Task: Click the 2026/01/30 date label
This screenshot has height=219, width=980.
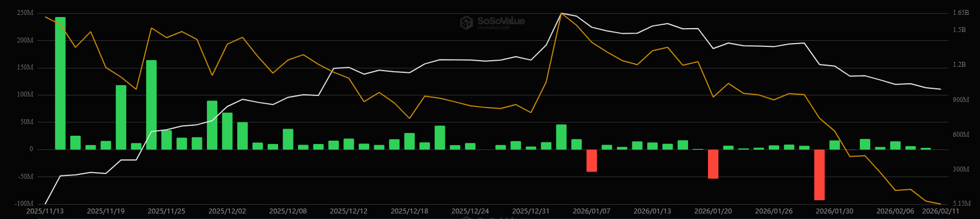Action: point(834,211)
